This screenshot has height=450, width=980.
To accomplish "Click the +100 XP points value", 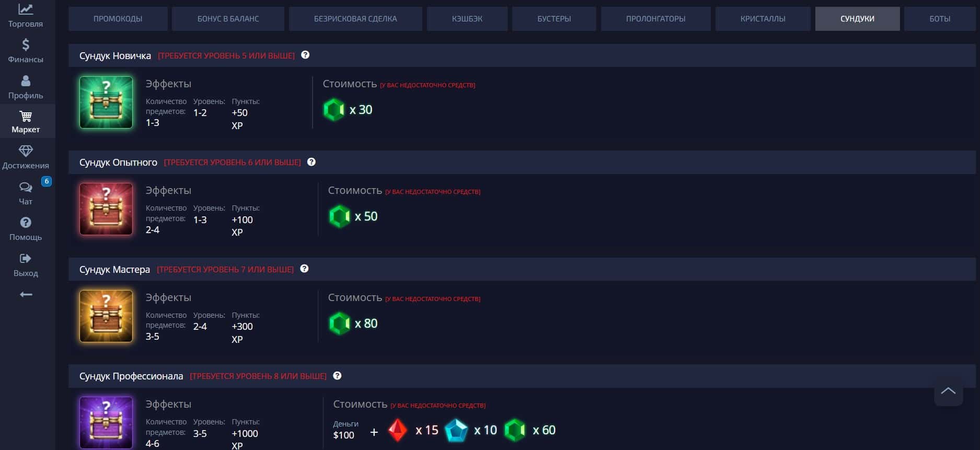I will click(x=242, y=226).
